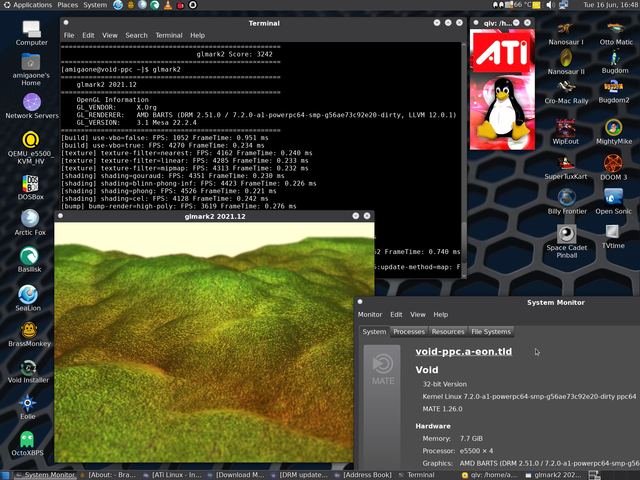Switch to glmark2 taskbar button
This screenshot has height=480, width=640.
pyautogui.click(x=554, y=475)
